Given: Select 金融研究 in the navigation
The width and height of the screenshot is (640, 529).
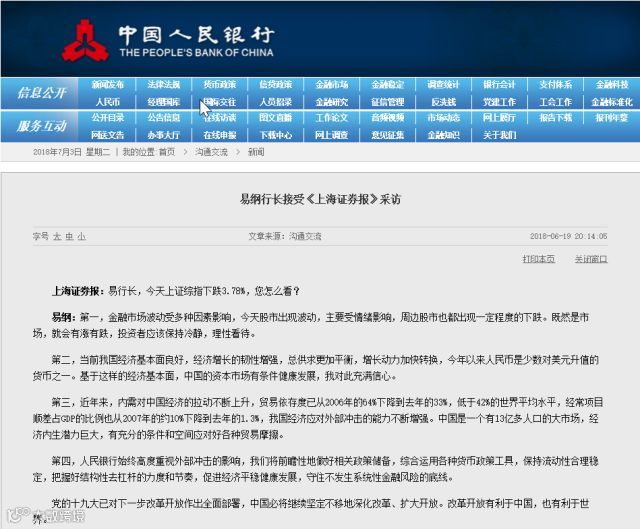Looking at the screenshot, I should tap(332, 102).
